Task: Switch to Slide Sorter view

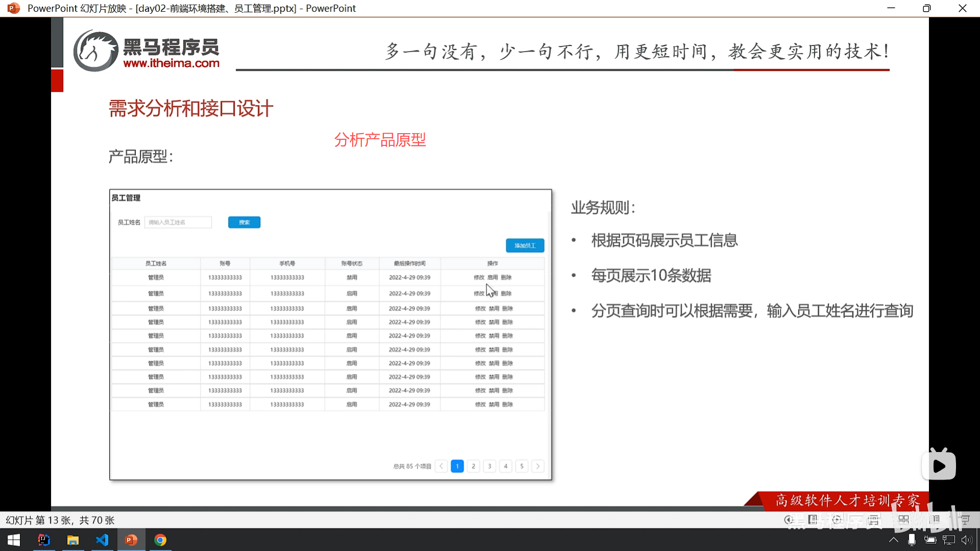Action: tap(903, 520)
